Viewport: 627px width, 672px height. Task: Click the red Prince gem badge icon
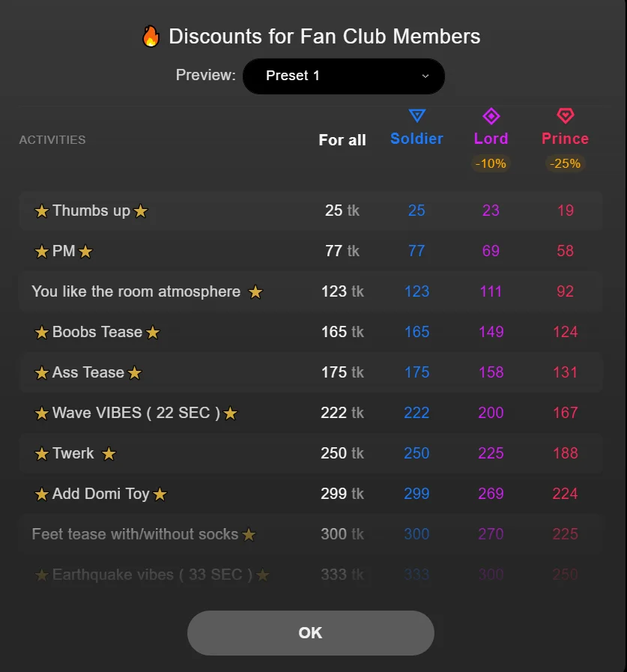tap(565, 116)
